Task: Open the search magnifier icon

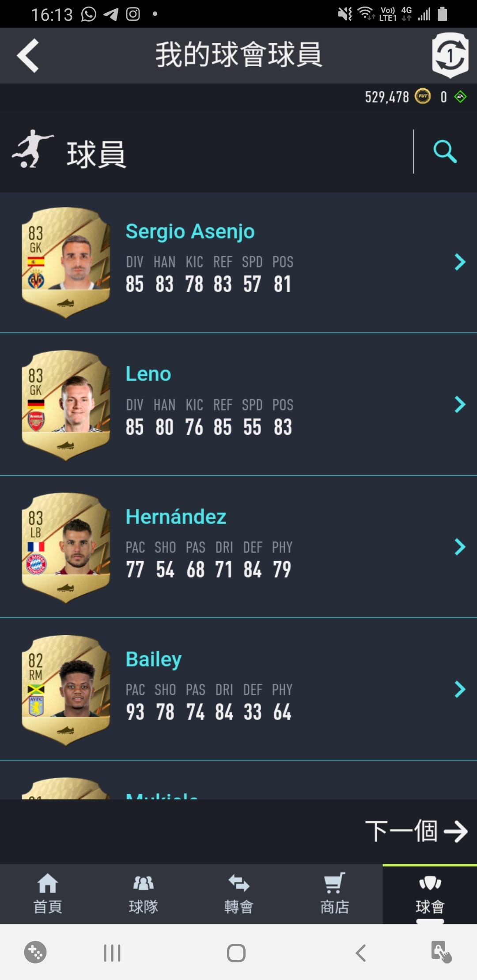Action: [445, 152]
